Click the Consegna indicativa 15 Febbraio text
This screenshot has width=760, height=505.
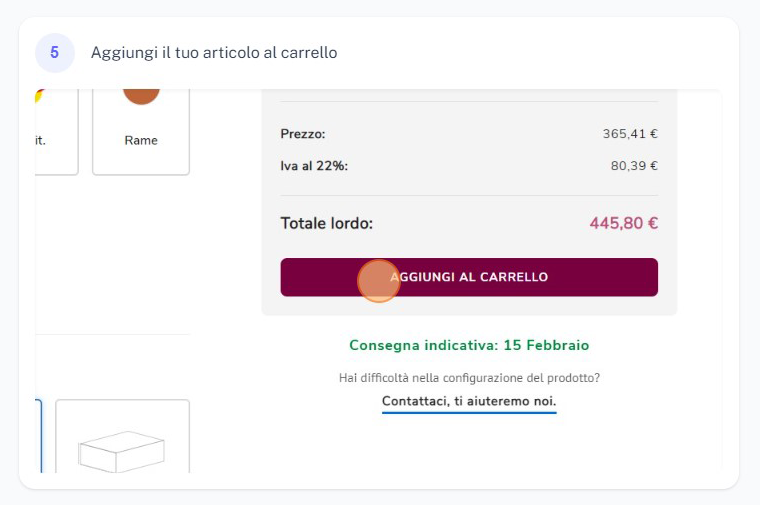coord(469,345)
